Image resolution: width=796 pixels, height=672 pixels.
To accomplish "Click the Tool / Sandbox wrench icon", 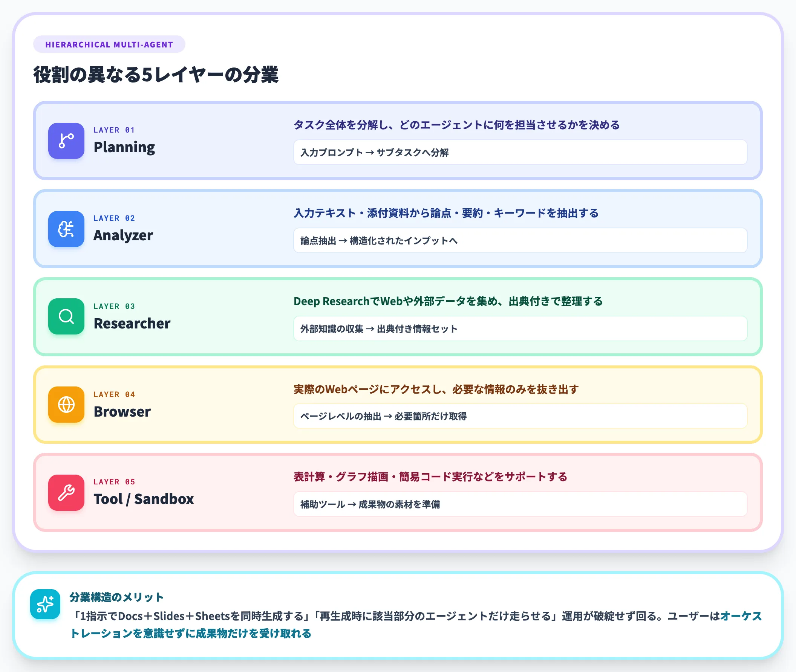I will click(x=66, y=493).
